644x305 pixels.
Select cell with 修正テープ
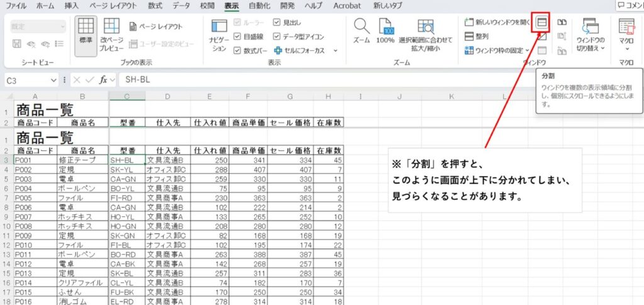pos(82,160)
